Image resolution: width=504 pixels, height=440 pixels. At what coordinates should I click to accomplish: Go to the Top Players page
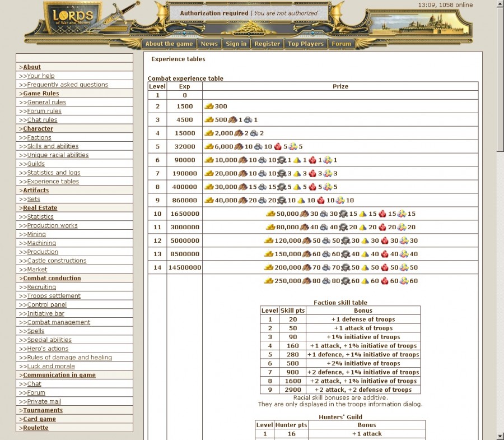click(x=306, y=44)
